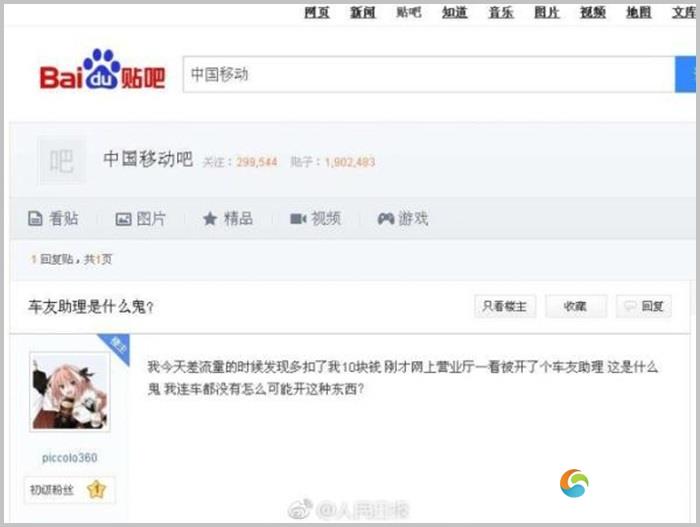Screen dimensions: 700x527
Task: Click the Baidu Tieba paw logo
Action: pyautogui.click(x=102, y=69)
